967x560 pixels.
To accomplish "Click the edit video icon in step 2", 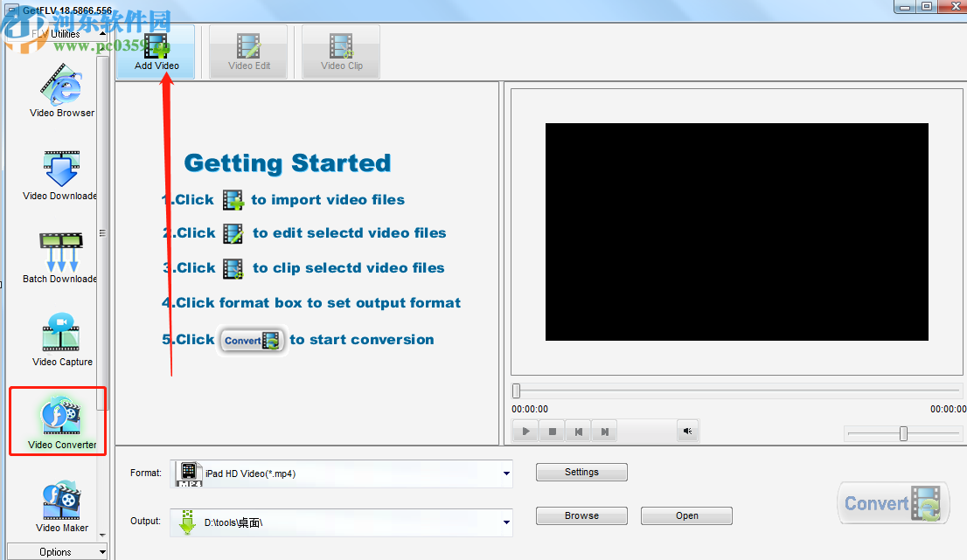I will click(x=233, y=233).
